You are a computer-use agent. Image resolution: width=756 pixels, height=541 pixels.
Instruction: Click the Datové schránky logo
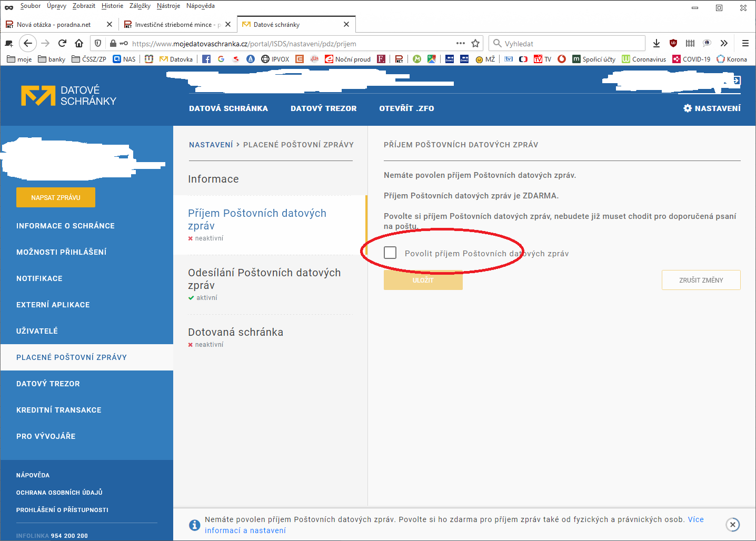tap(68, 95)
